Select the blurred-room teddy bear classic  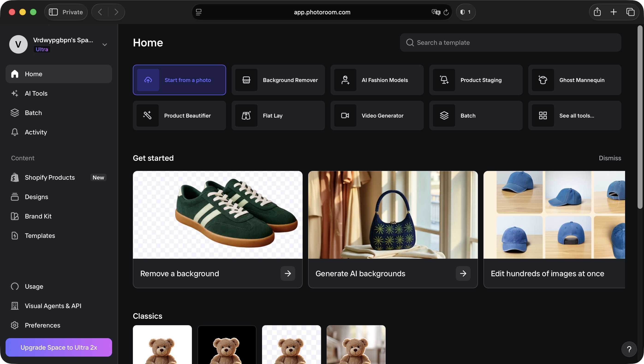point(356,344)
